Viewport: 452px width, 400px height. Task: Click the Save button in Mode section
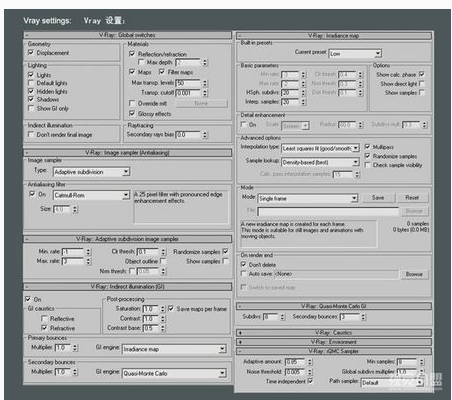tap(378, 198)
